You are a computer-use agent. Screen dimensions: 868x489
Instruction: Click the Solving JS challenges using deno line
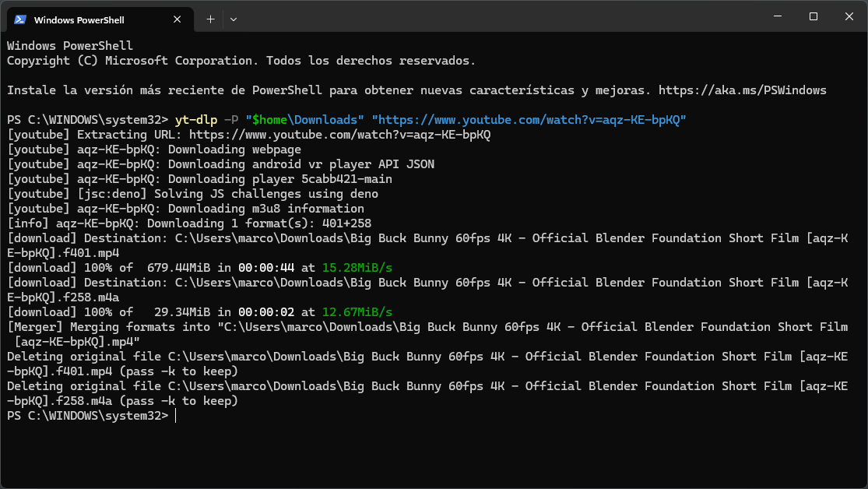click(192, 194)
